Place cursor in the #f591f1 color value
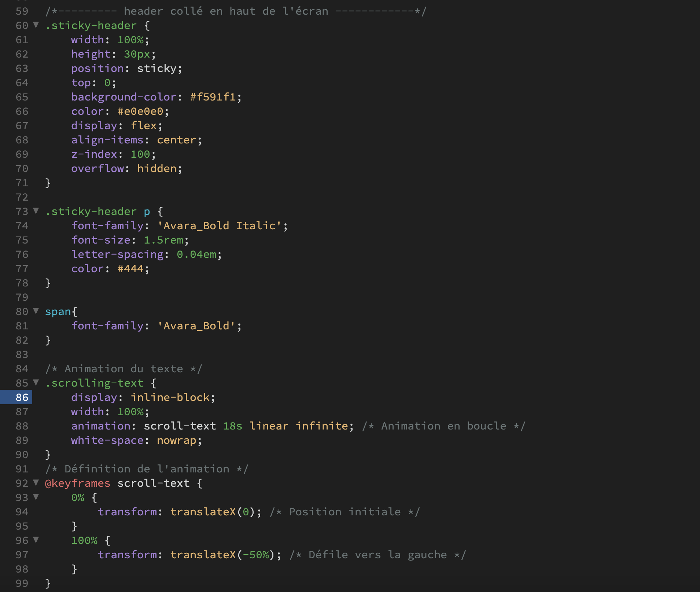The height and width of the screenshot is (592, 700). (x=213, y=97)
